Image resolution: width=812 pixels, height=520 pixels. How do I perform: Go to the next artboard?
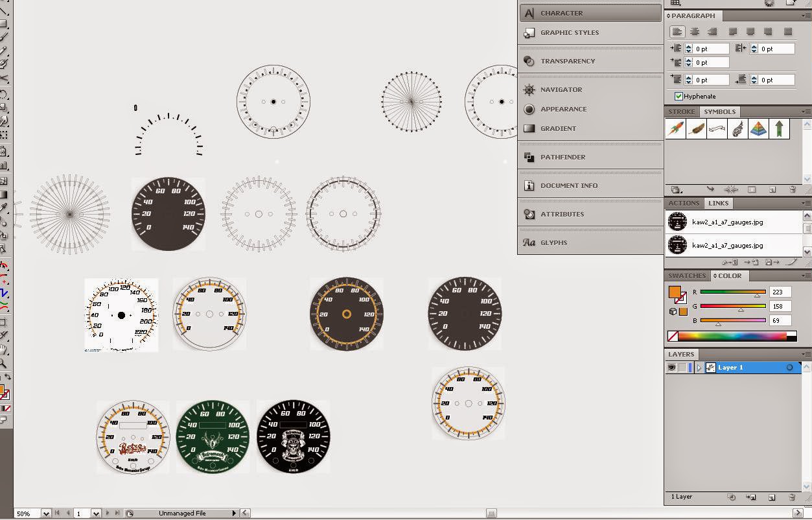tap(108, 514)
